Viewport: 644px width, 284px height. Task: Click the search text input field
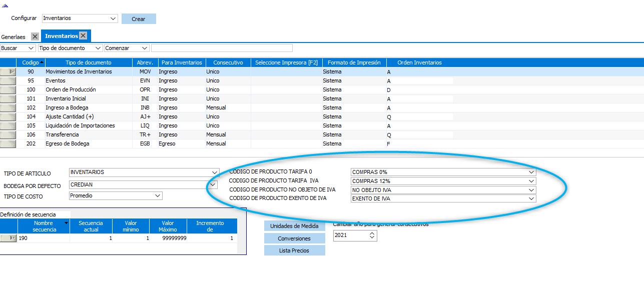(x=222, y=48)
